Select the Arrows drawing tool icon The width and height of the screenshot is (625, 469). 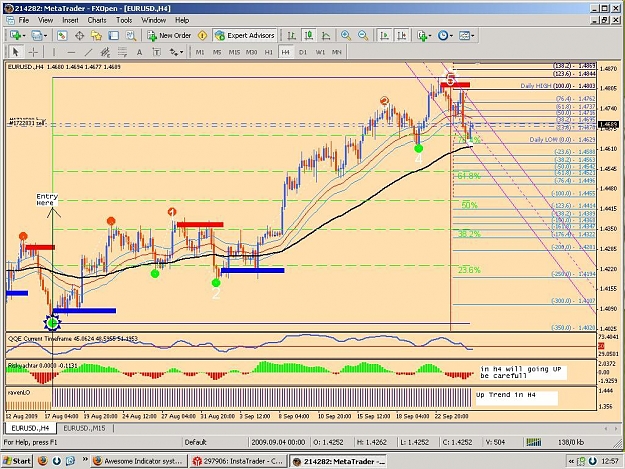click(x=174, y=52)
